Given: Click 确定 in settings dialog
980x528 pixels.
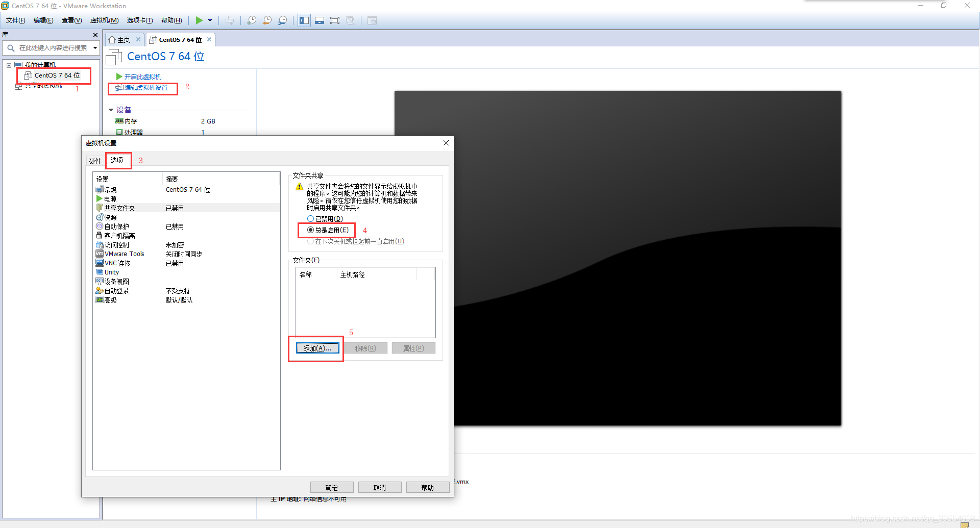Looking at the screenshot, I should pyautogui.click(x=332, y=488).
